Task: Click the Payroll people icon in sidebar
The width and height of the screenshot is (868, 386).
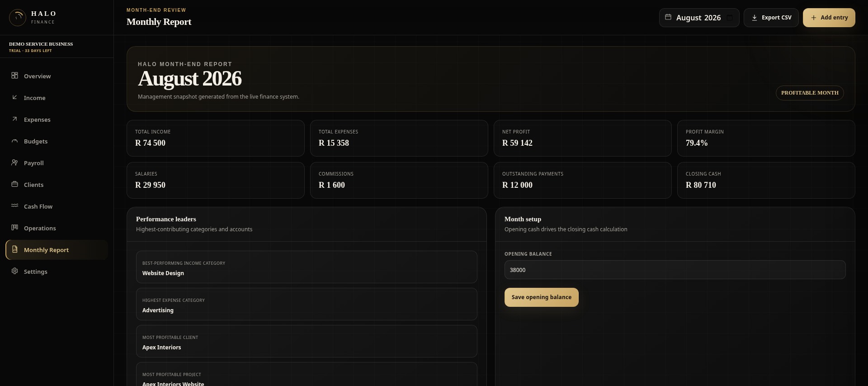Action: point(15,162)
